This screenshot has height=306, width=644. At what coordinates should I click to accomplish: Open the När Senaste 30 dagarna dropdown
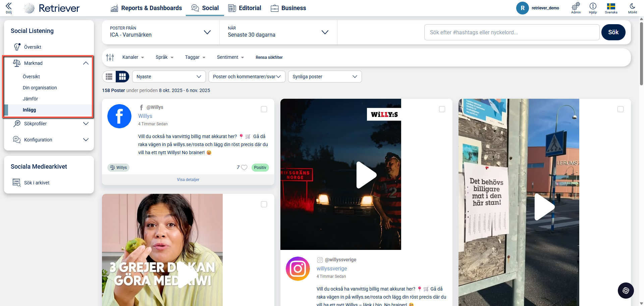(278, 32)
